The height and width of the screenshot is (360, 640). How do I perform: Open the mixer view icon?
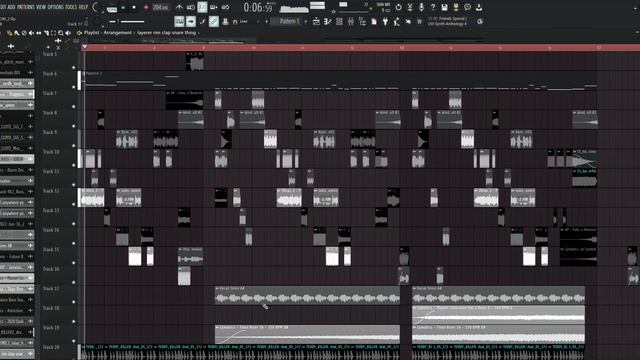tap(351, 21)
